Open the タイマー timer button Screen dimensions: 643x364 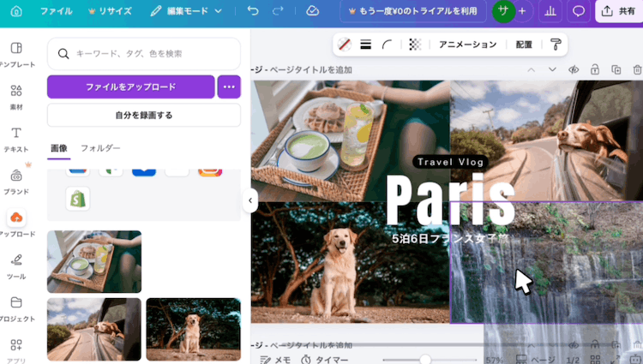click(x=325, y=360)
